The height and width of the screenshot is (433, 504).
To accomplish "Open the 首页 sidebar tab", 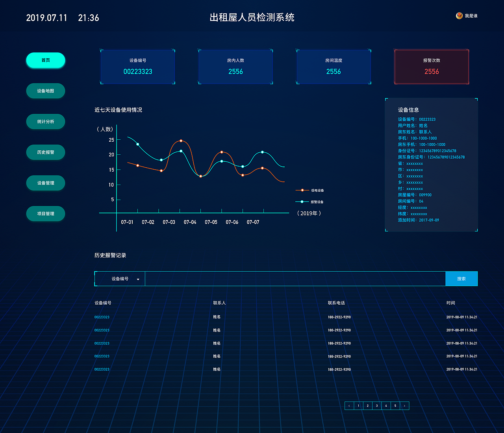I will point(46,60).
